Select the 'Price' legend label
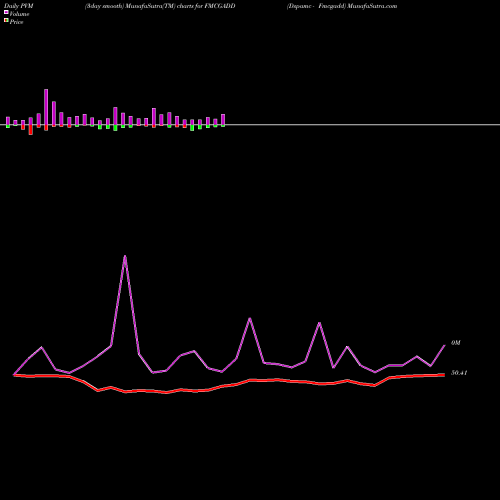The image size is (500, 500). [16, 22]
